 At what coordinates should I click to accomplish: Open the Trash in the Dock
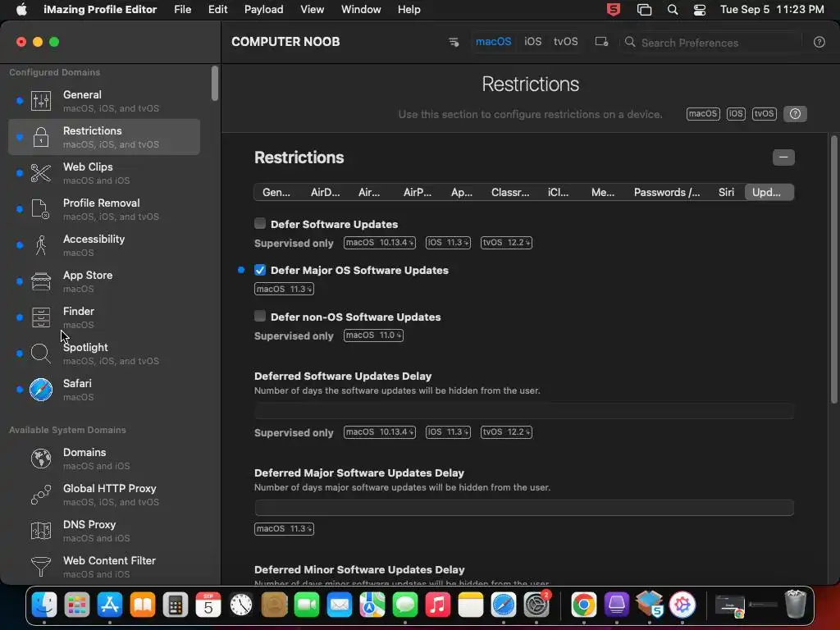point(796,605)
